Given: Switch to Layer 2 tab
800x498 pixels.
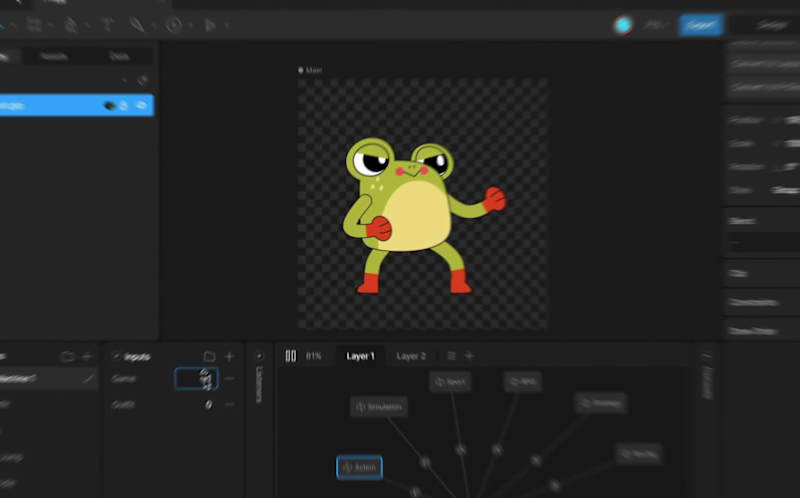Looking at the screenshot, I should 411,356.
